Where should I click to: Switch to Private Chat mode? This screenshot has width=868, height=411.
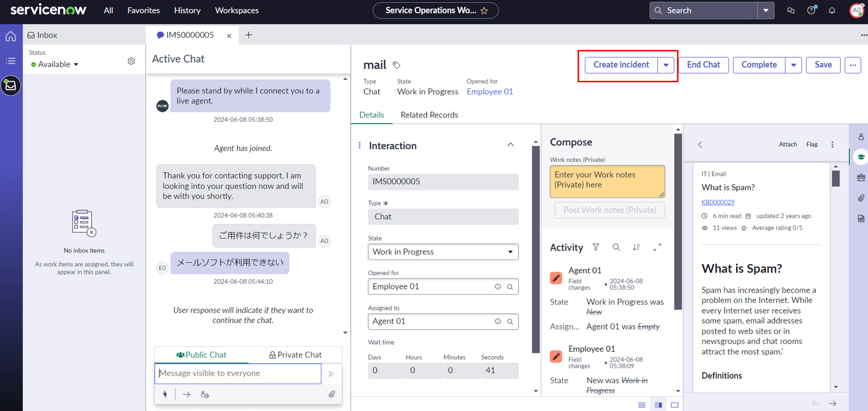click(295, 355)
